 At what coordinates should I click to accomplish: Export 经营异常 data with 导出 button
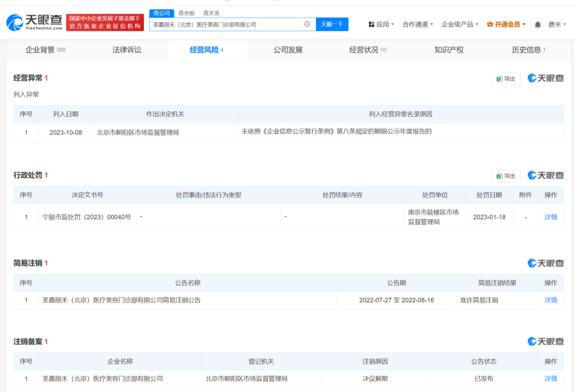[x=506, y=79]
